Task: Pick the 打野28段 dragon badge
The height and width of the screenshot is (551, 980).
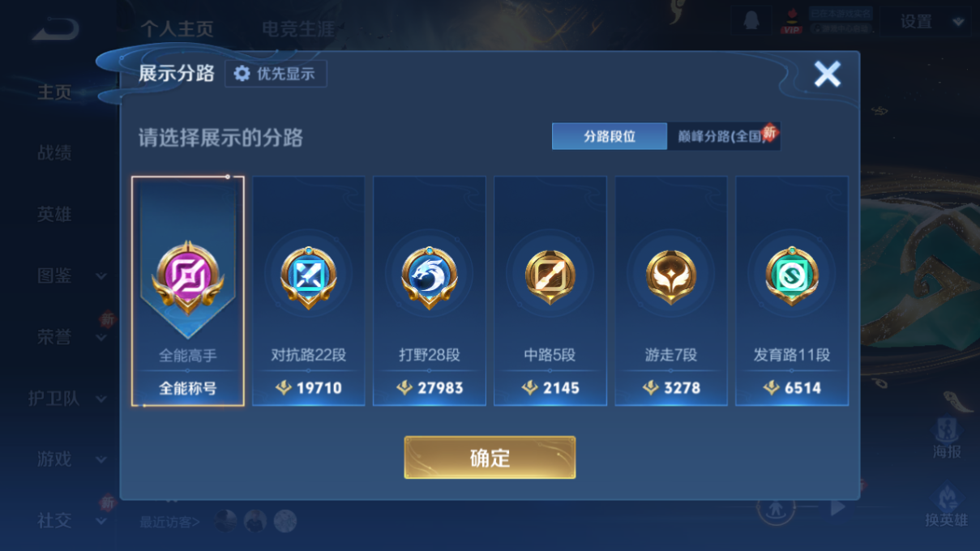Action: pyautogui.click(x=430, y=291)
